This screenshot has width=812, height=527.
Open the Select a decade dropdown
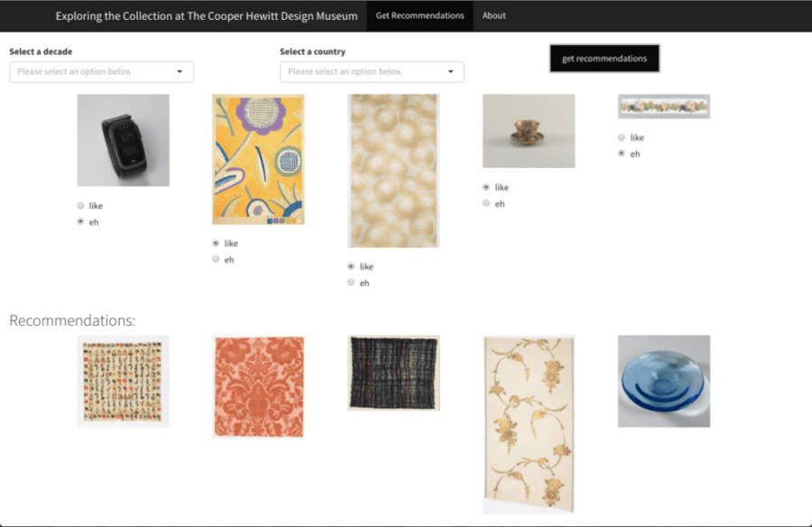pos(101,71)
